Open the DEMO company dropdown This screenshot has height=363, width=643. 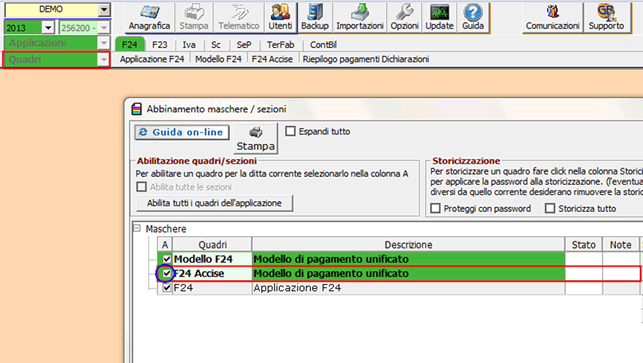(x=104, y=9)
